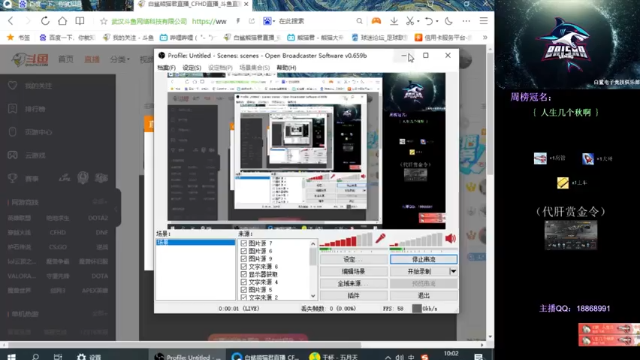Click the browser address bar URL
The width and height of the screenshot is (640, 360).
(209, 21)
